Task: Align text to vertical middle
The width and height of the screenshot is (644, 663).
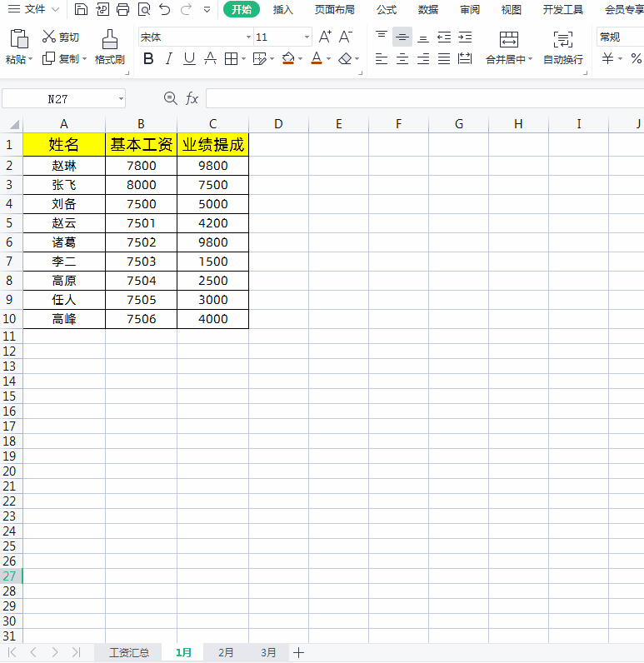Action: [402, 37]
